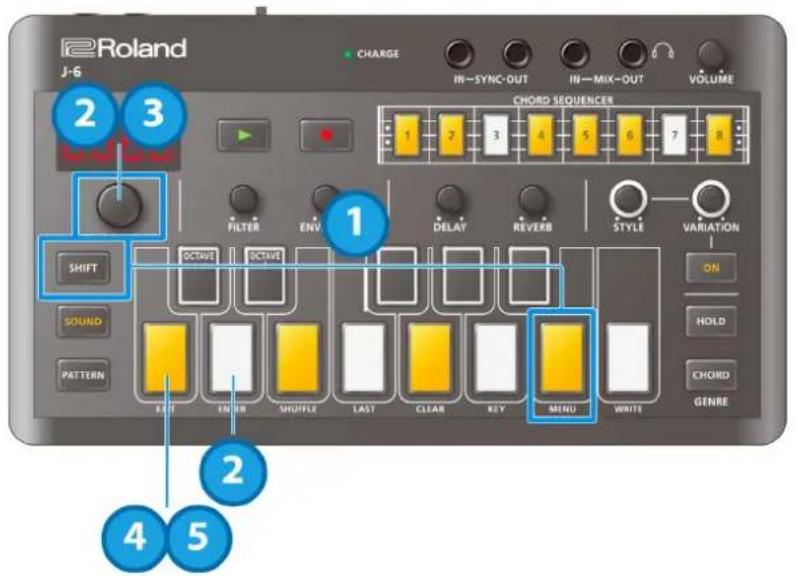The width and height of the screenshot is (795, 576).
Task: Select chord sequencer step 2
Action: pos(451,135)
